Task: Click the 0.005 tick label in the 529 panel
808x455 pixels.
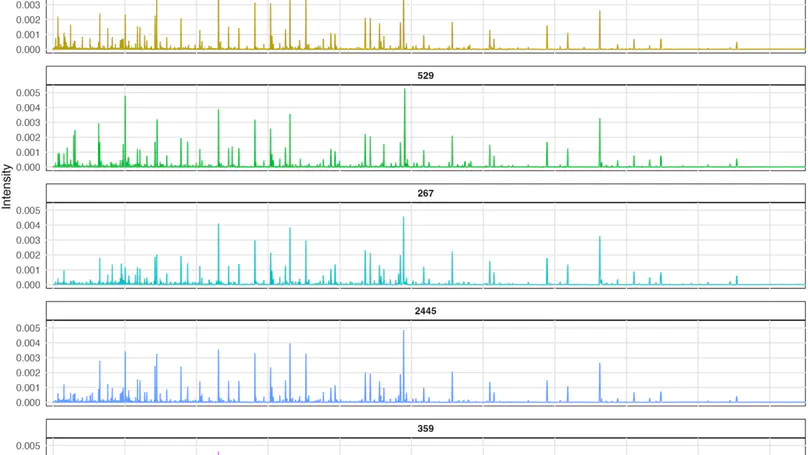Action: tap(28, 93)
